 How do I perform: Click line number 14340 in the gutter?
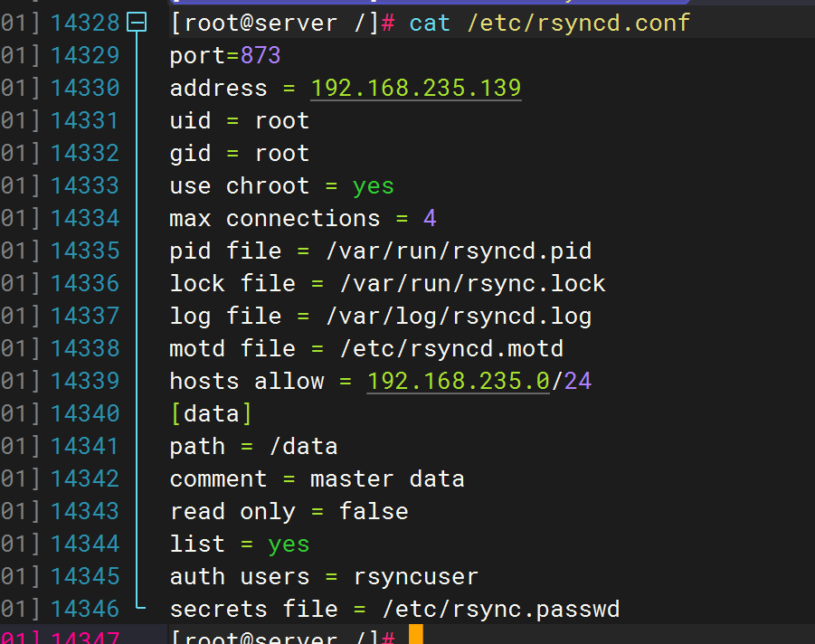point(85,413)
